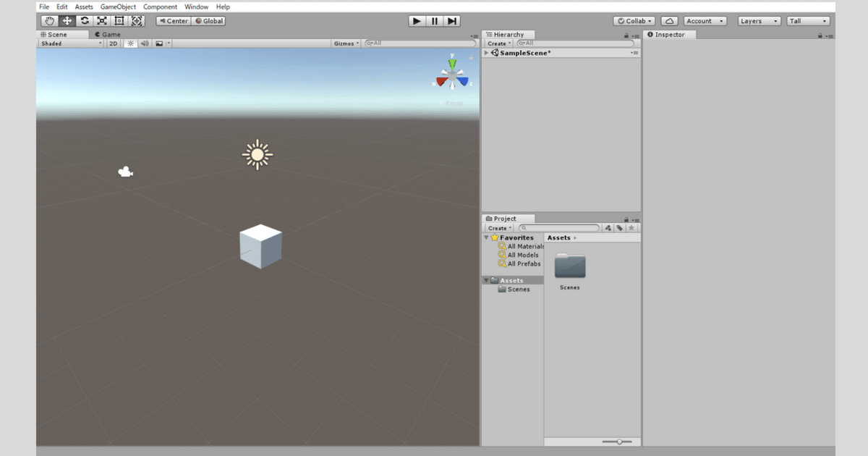This screenshot has width=868, height=456.
Task: Select the Rect transform tool
Action: (x=119, y=20)
